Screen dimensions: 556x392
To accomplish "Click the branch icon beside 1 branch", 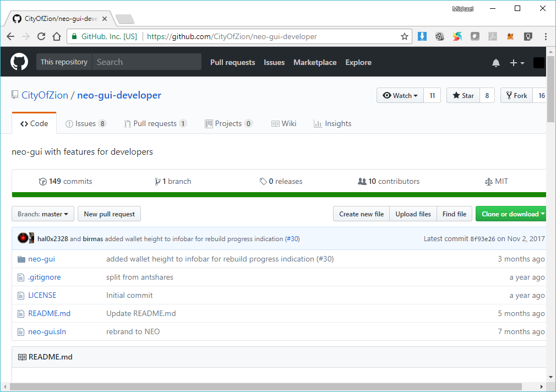I will point(159,181).
